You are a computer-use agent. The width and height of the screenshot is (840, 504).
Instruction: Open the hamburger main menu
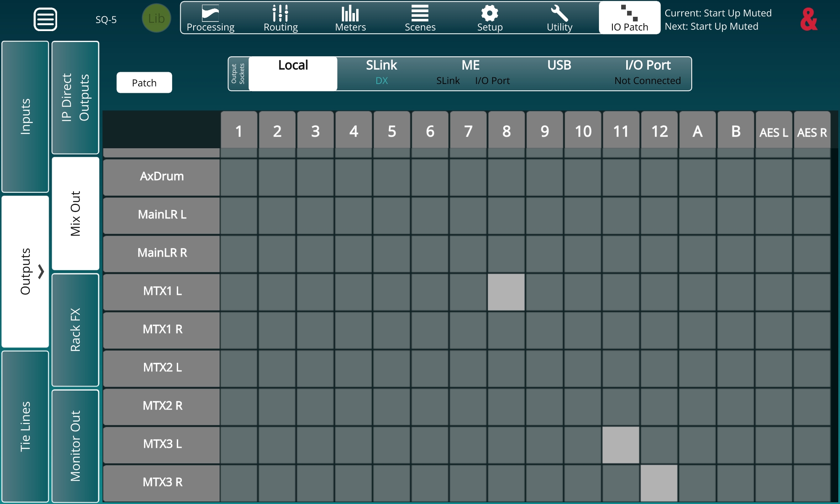[45, 19]
